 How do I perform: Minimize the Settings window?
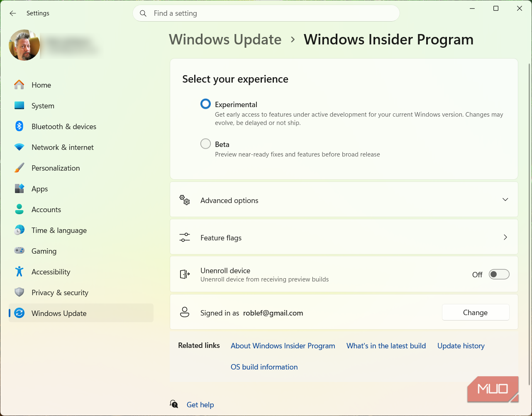click(x=472, y=9)
